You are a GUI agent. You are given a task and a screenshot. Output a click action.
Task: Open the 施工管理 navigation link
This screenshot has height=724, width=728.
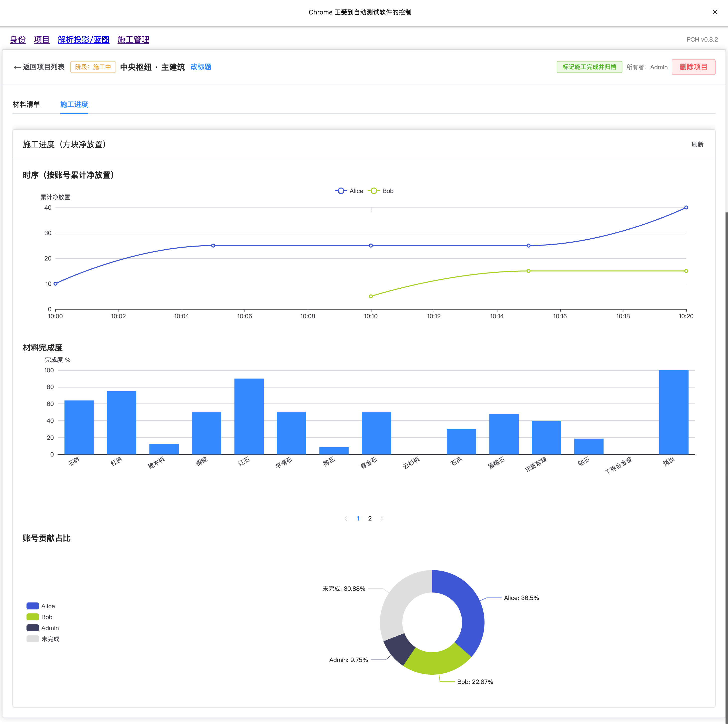[x=133, y=40]
